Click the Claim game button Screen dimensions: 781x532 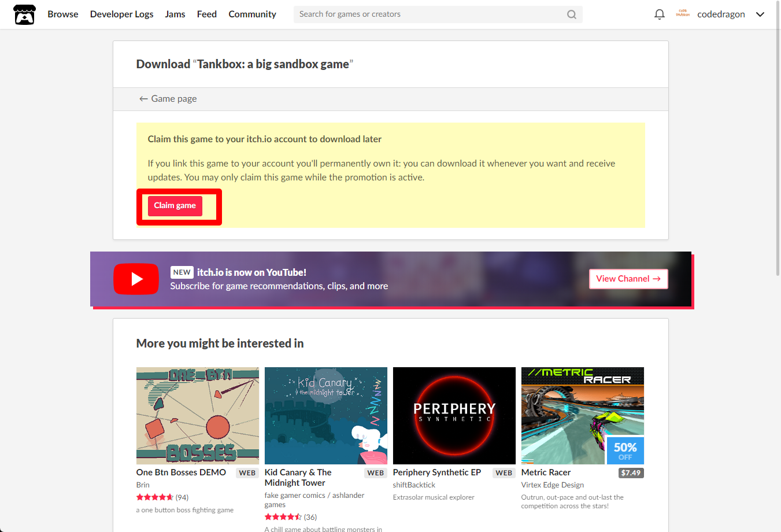(175, 206)
